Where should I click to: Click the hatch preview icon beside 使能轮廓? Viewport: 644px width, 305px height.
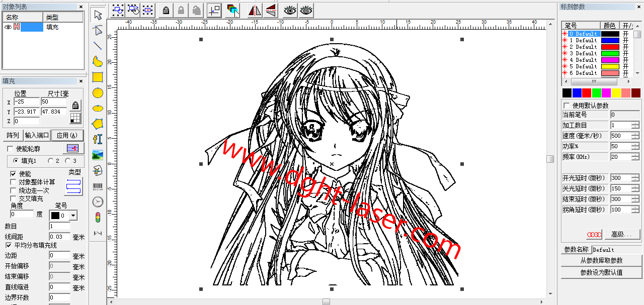tap(73, 148)
